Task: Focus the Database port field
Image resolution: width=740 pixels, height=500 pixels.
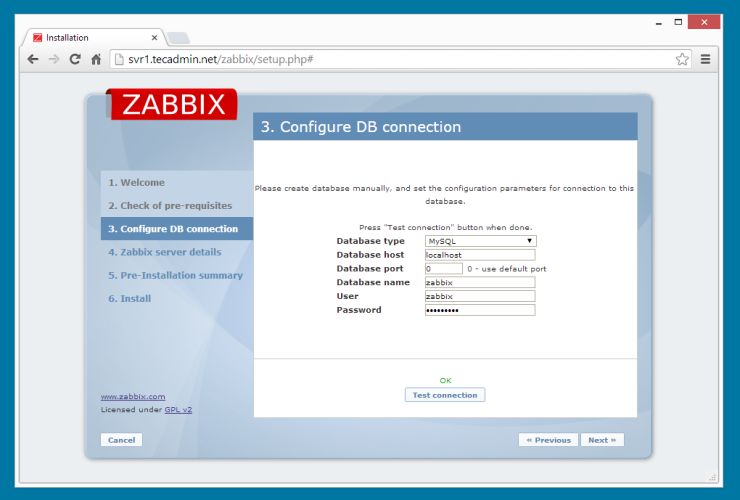Action: [x=443, y=269]
